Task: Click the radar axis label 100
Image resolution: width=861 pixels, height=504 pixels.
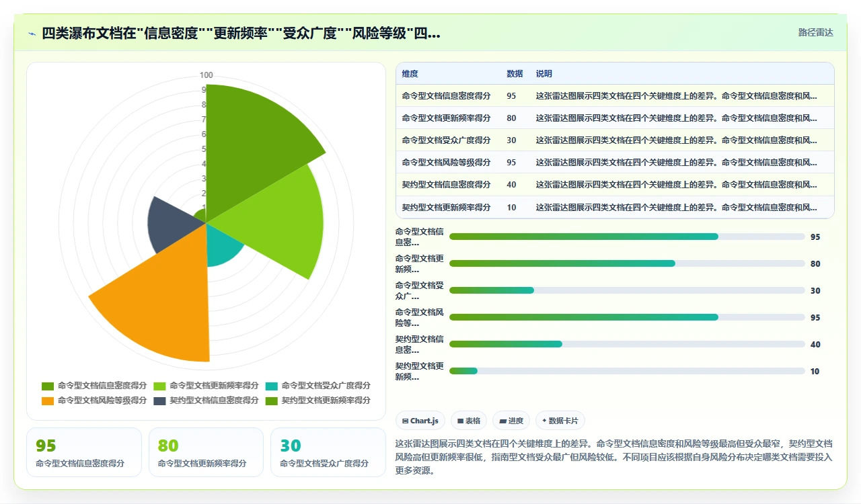Action: tap(207, 75)
